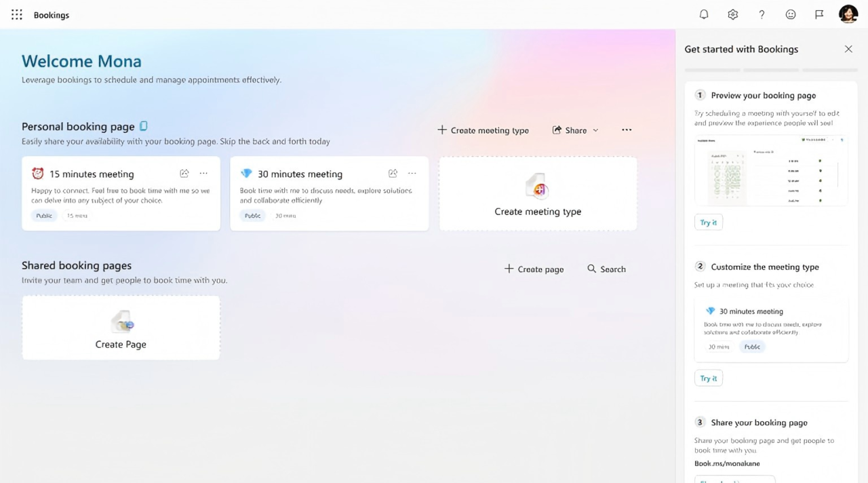This screenshot has width=868, height=483.
Task: Click the flag icon in header
Action: 819,14
